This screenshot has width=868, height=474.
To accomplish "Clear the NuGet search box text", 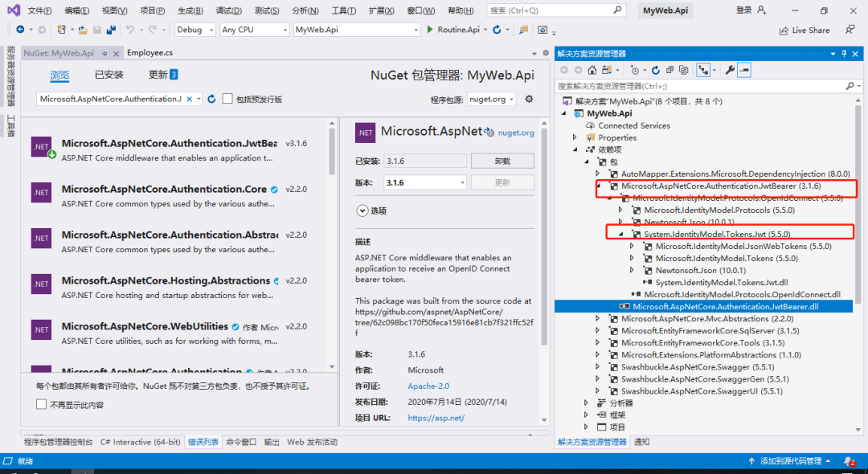I will (189, 99).
